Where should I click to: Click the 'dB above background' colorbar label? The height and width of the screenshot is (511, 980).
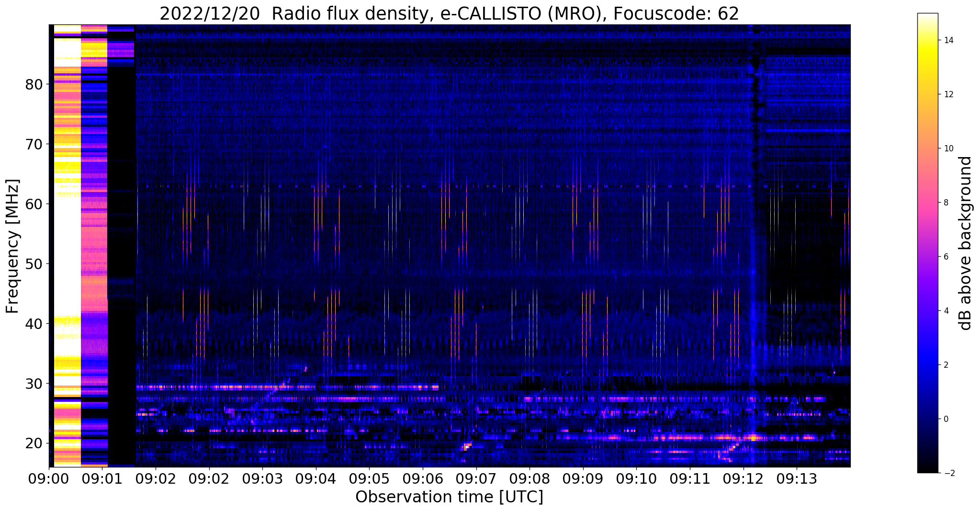(966, 243)
